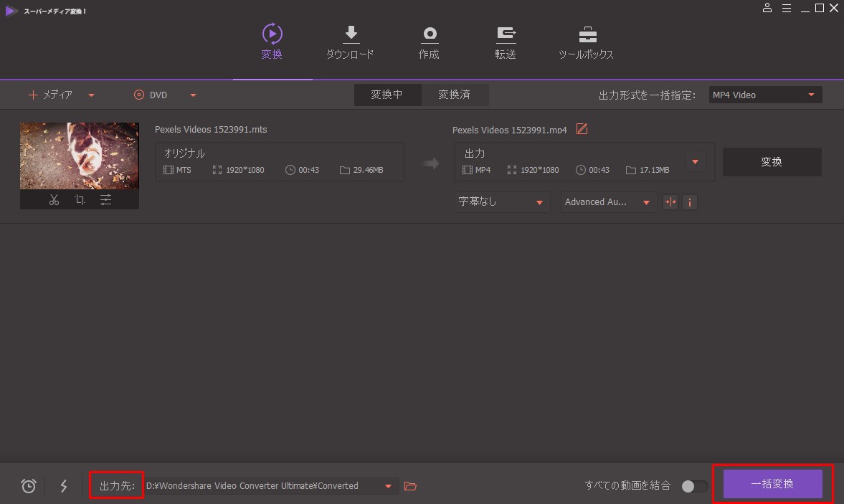Click the lightning bolt high-speed icon
Viewport: 844px width, 504px height.
click(64, 486)
